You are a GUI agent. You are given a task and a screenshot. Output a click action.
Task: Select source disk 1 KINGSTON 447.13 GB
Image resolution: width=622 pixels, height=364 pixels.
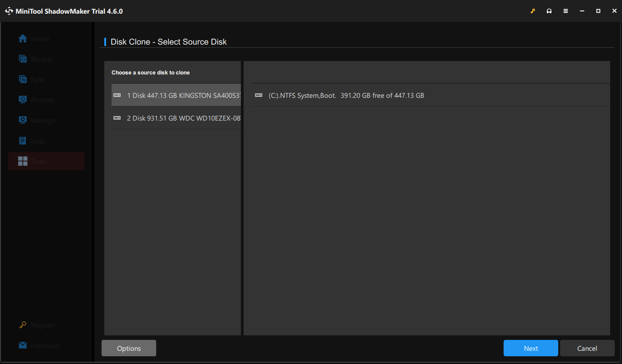pos(176,95)
